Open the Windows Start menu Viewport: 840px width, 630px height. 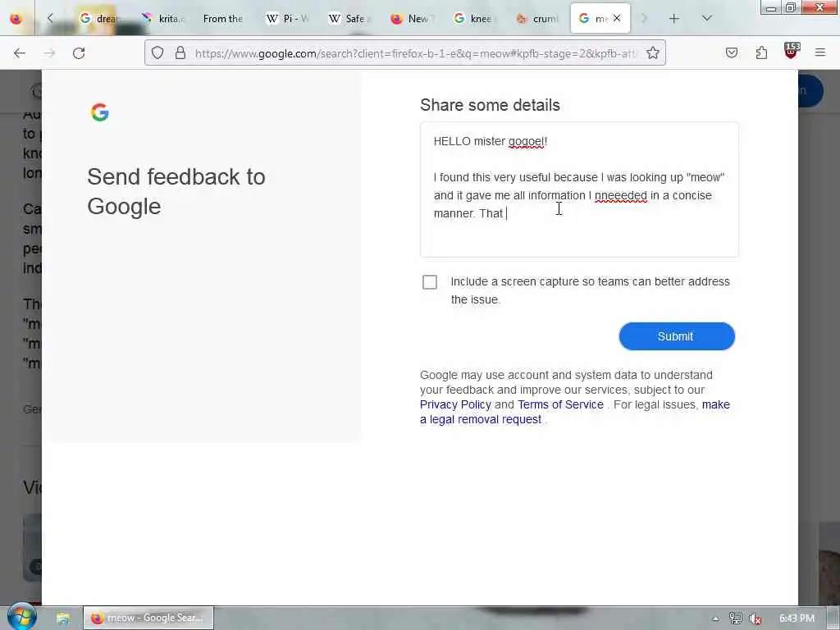tap(21, 617)
